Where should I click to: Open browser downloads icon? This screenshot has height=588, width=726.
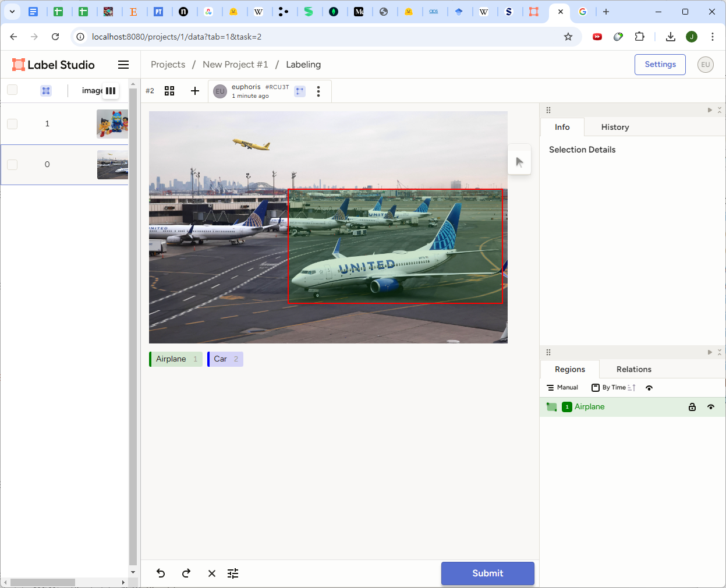point(671,37)
